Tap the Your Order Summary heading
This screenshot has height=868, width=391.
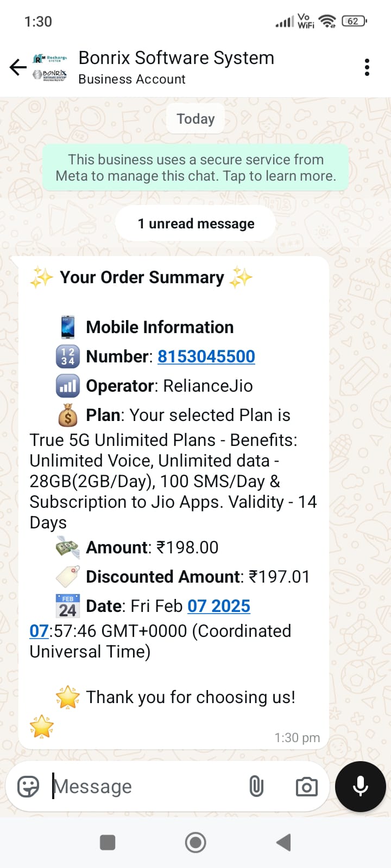[x=142, y=277]
